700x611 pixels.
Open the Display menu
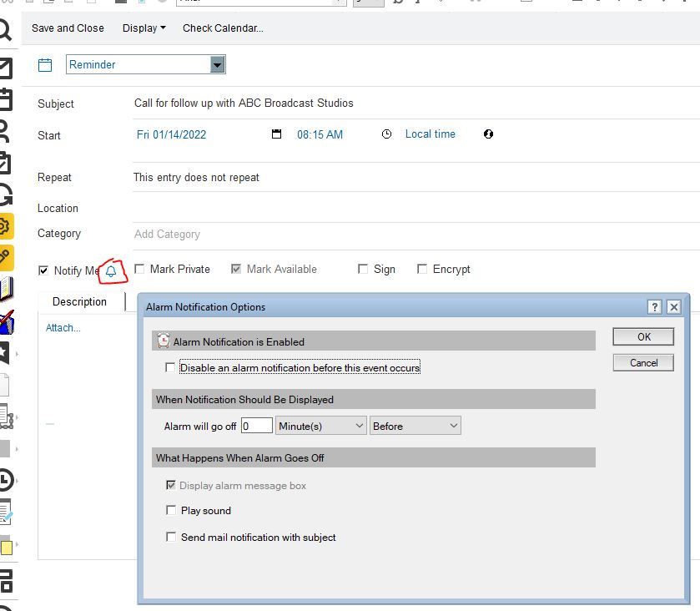point(144,28)
